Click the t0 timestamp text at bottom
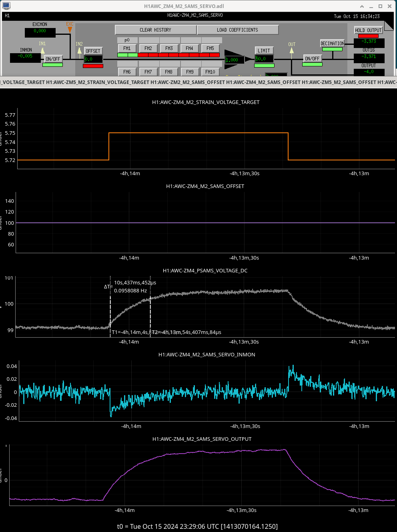 click(x=197, y=526)
